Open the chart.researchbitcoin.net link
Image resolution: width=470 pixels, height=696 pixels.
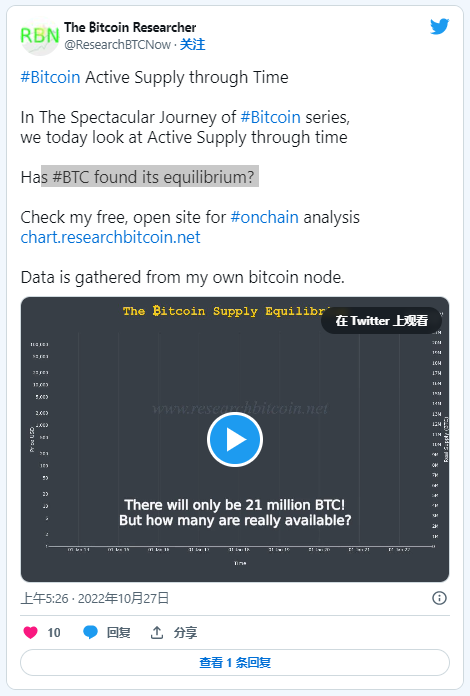(x=111, y=237)
